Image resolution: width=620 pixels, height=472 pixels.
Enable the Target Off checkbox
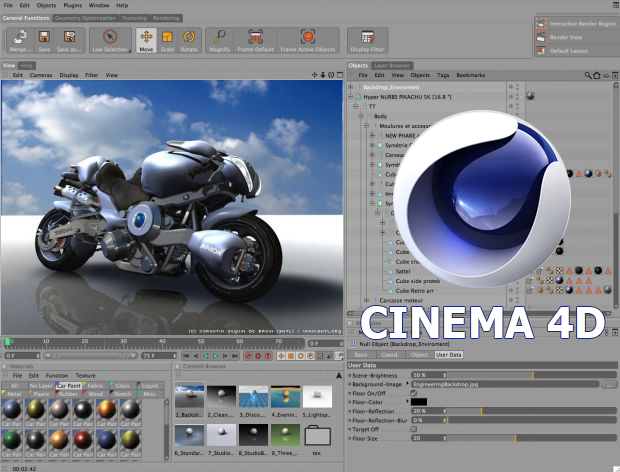tap(414, 429)
